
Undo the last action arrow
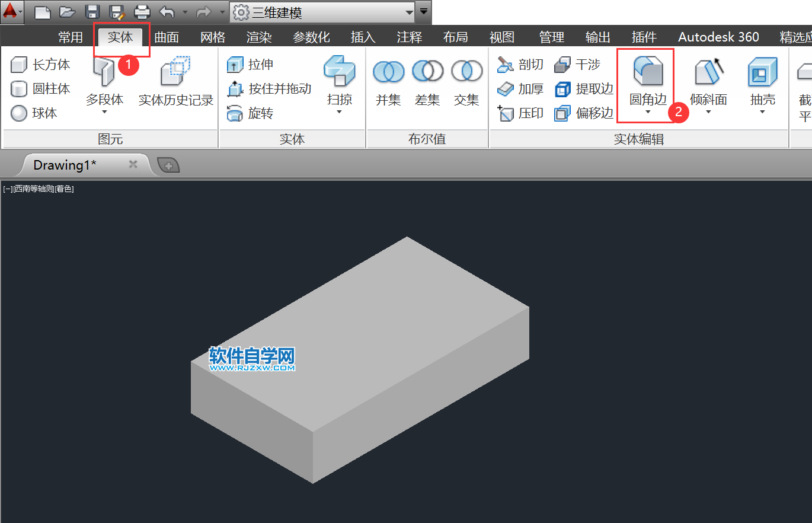click(x=167, y=11)
